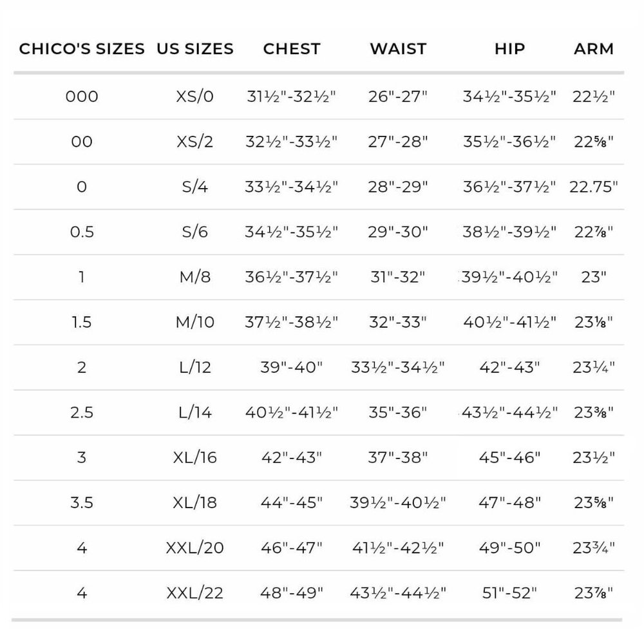Click the XS/0 size cell

coord(195,97)
